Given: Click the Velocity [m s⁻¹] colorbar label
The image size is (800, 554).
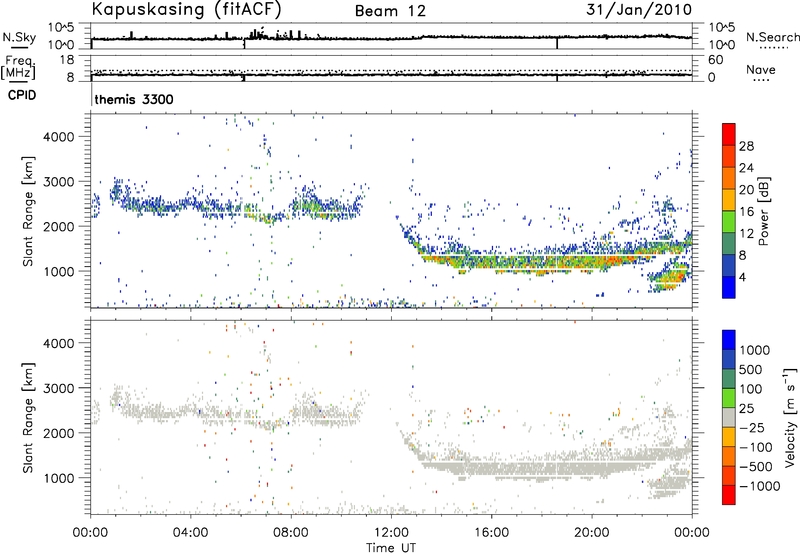Looking at the screenshot, I should coord(790,417).
